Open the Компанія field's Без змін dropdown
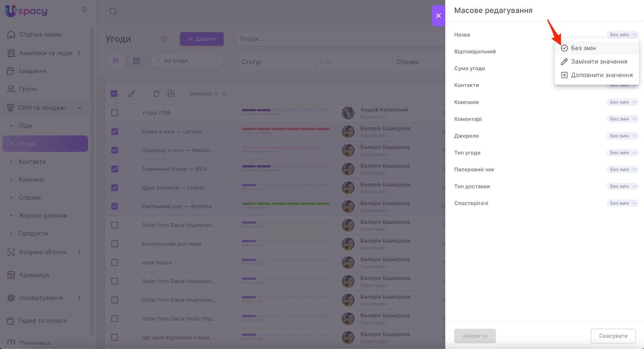The image size is (644, 349). point(622,102)
